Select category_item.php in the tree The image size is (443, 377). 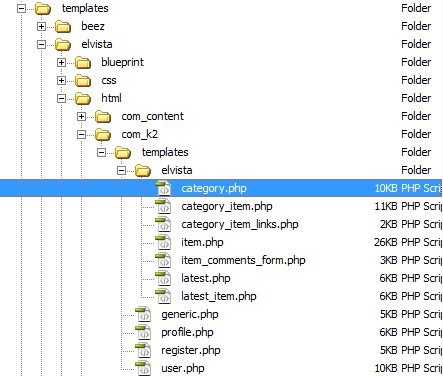coord(227,206)
